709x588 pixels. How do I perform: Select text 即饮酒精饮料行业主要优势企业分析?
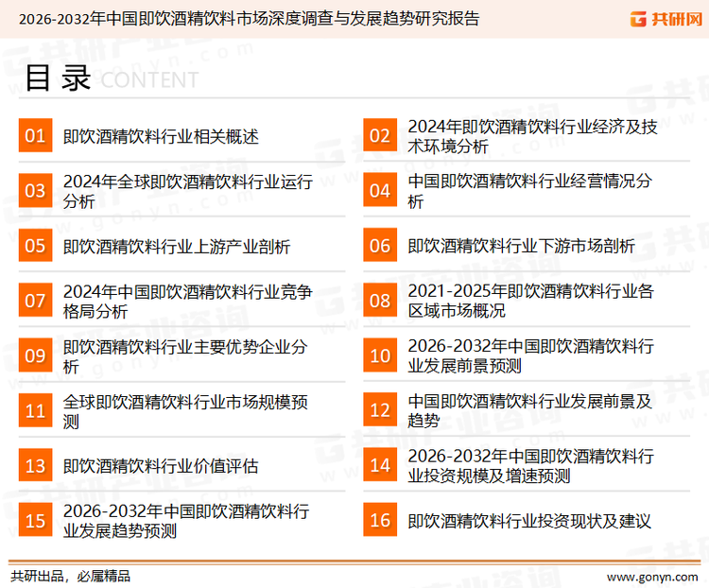[x=185, y=356]
